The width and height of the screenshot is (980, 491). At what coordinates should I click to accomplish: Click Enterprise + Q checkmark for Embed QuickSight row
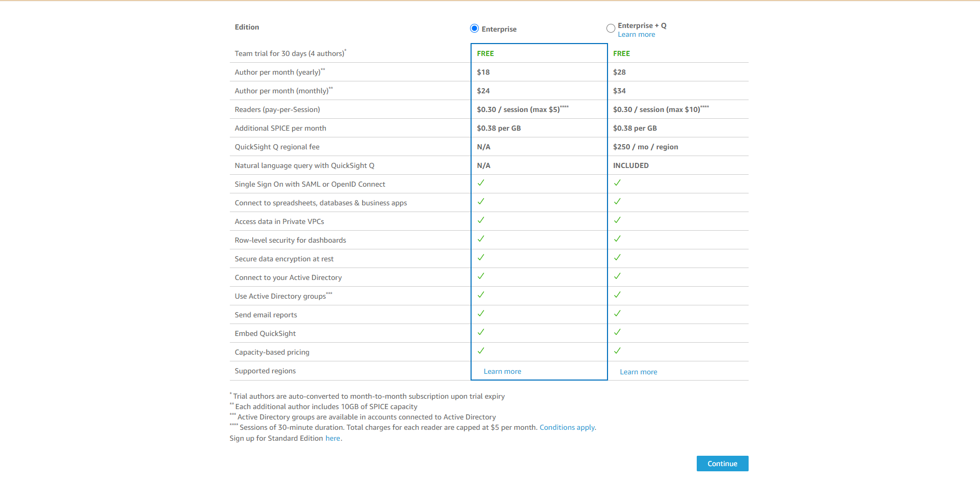coord(617,332)
